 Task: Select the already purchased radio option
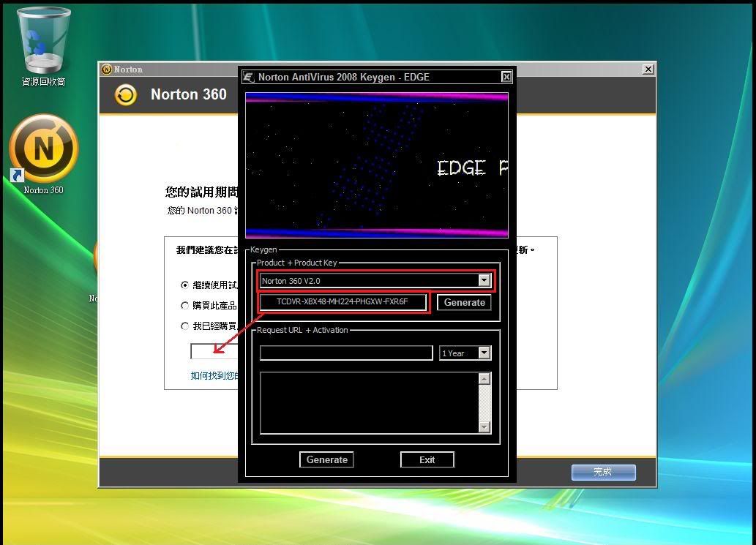[184, 326]
